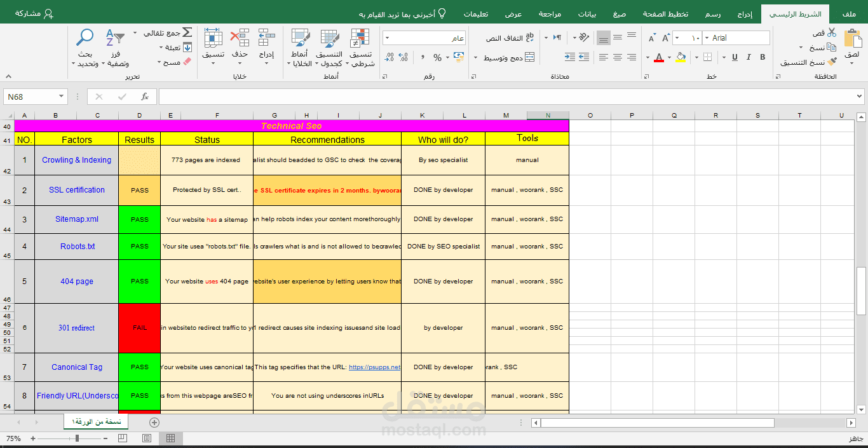
Task: Toggle Italic formatting
Action: (749, 57)
